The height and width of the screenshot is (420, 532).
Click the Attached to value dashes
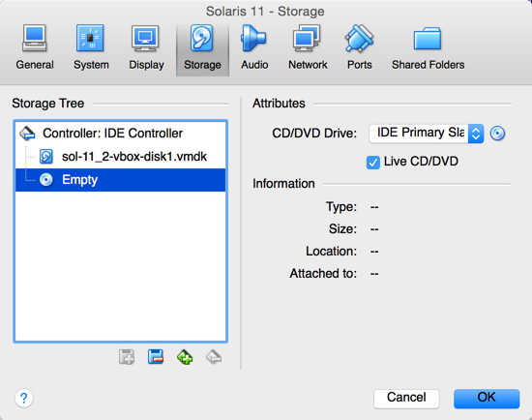click(374, 274)
